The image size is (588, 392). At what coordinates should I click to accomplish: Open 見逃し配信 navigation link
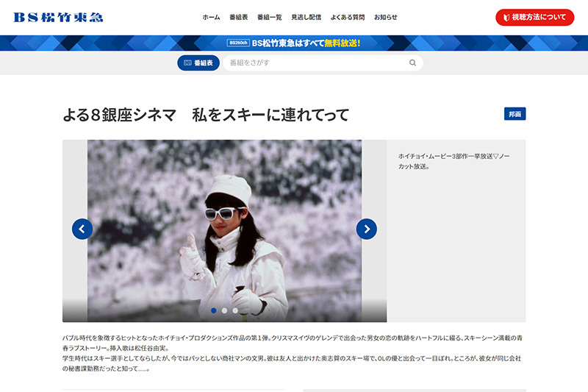[306, 17]
